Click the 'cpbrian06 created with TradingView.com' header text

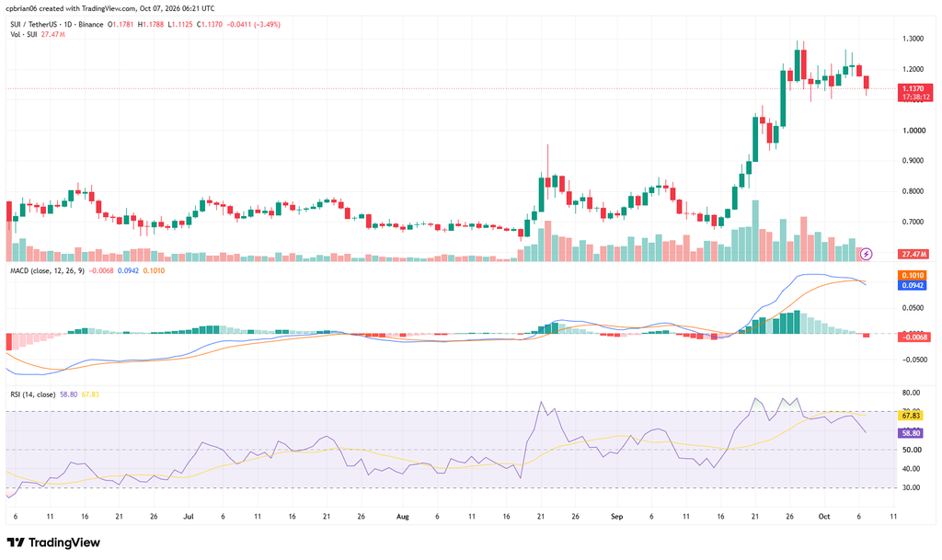(x=71, y=9)
